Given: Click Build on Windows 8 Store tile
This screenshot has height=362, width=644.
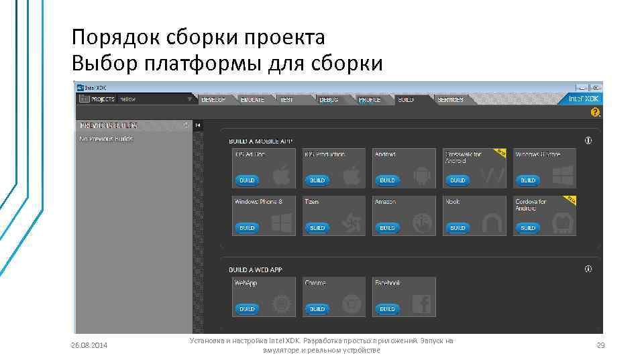Looking at the screenshot, I should [x=528, y=180].
